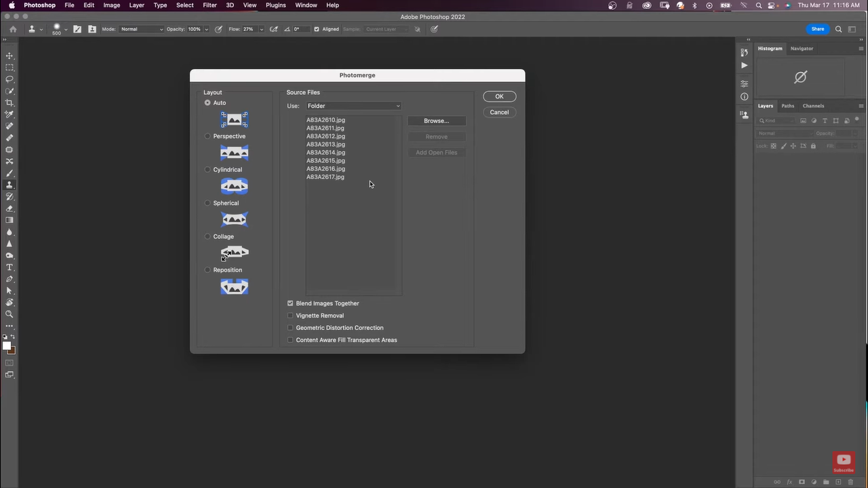Enable Content Aware Fill Transparent Areas
Viewport: 868px width, 488px height.
coord(290,340)
